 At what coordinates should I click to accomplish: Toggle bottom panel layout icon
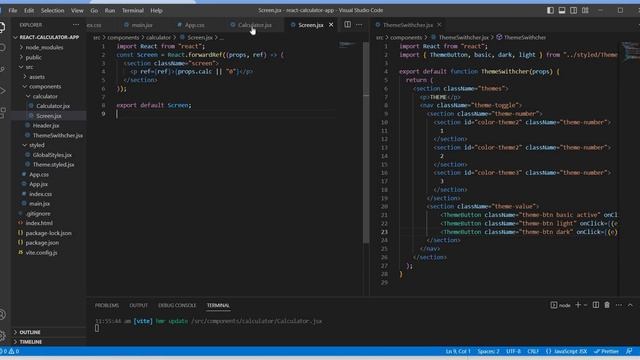tap(562, 10)
